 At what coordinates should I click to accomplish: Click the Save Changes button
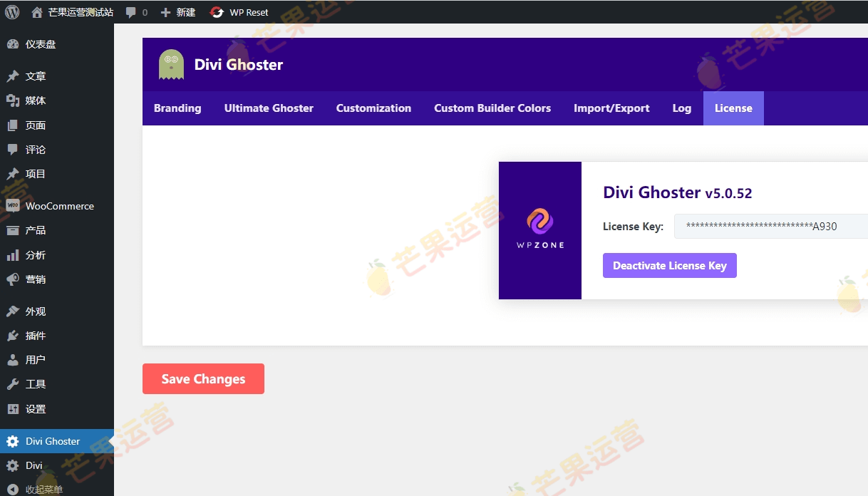click(203, 378)
